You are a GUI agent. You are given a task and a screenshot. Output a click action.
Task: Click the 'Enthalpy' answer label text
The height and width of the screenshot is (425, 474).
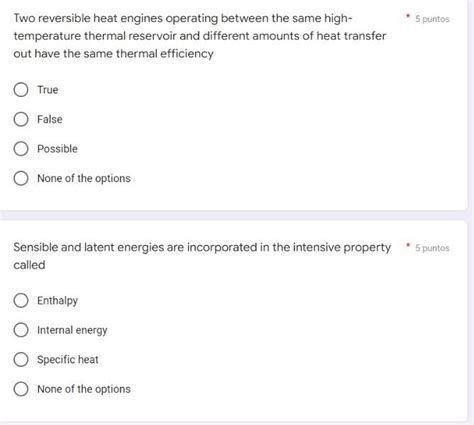pyautogui.click(x=57, y=301)
